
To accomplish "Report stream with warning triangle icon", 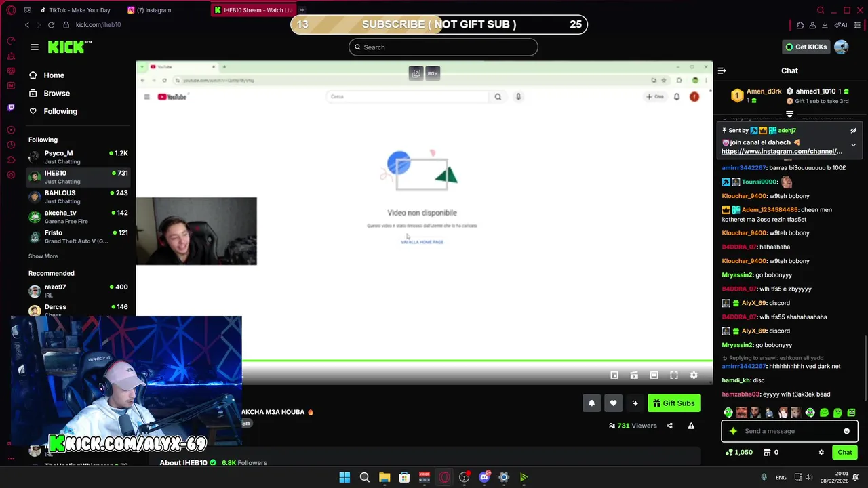I will tap(691, 426).
